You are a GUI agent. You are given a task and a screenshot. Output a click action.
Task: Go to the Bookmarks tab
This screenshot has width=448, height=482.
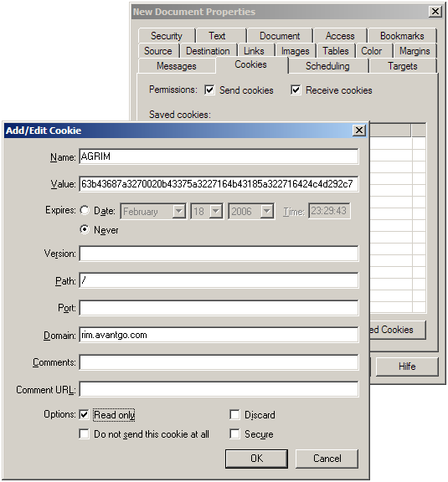[402, 36]
